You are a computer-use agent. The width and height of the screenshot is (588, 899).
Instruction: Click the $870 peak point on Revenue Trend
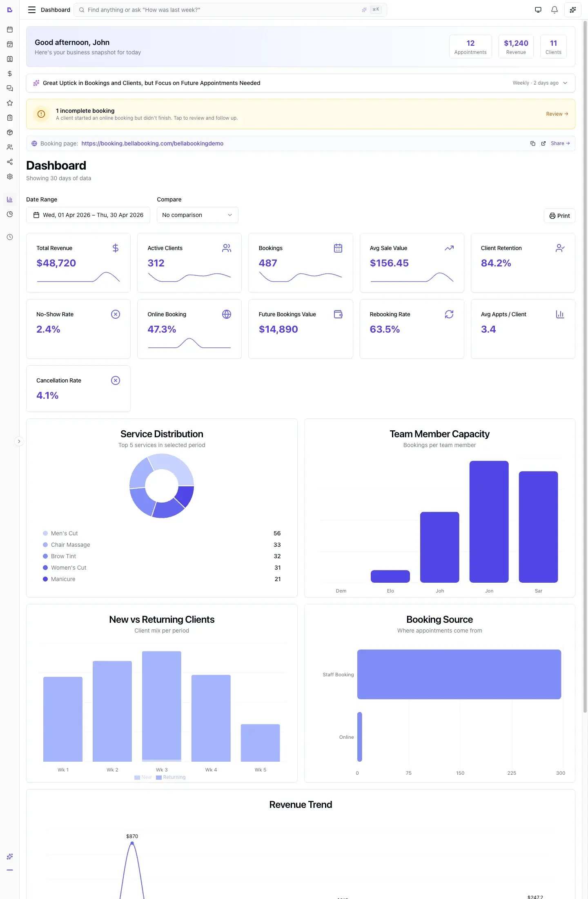tap(132, 843)
